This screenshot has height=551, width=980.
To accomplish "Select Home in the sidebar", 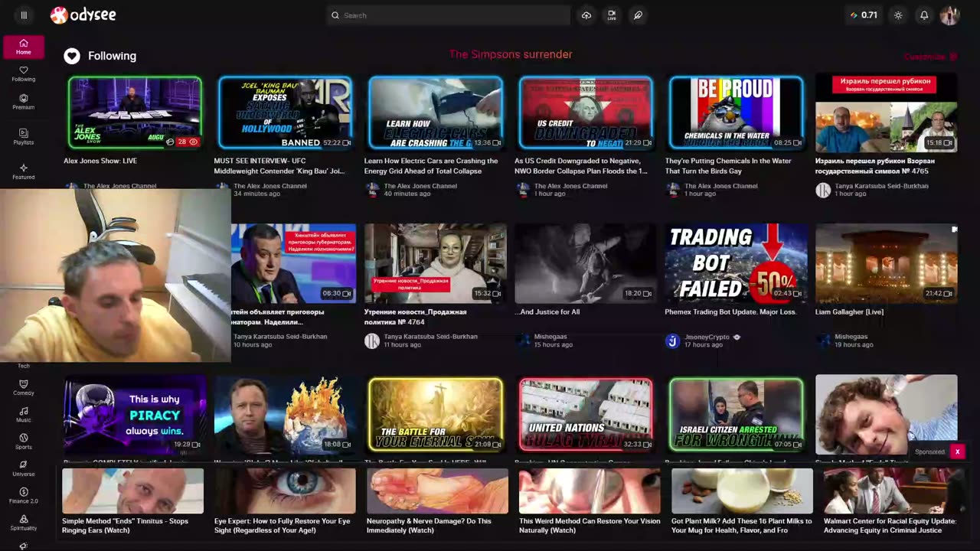I will click(x=24, y=47).
